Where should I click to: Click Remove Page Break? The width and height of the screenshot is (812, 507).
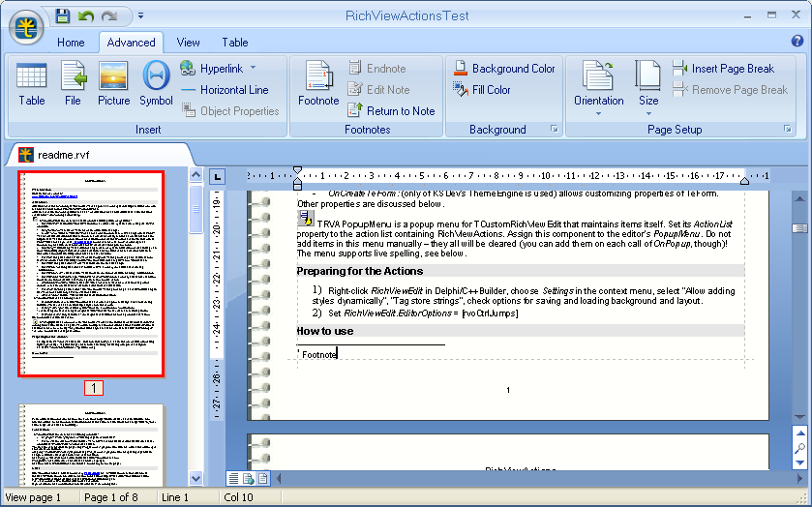tap(730, 90)
